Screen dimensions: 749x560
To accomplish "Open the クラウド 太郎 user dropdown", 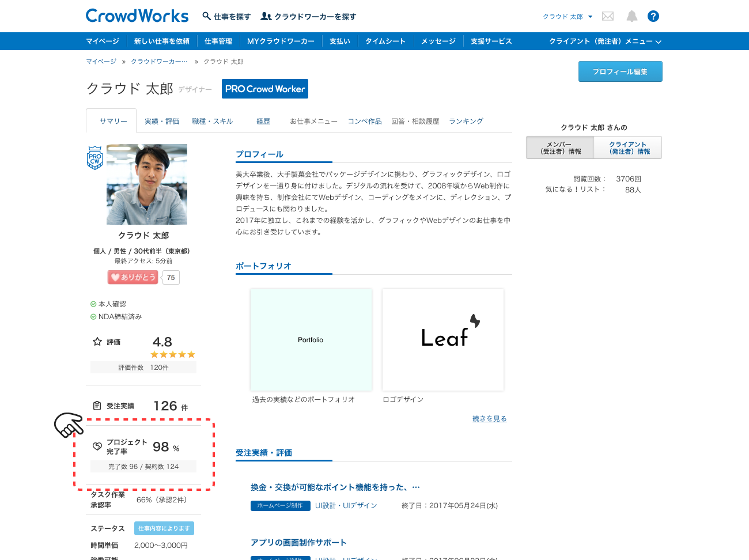I will point(567,17).
